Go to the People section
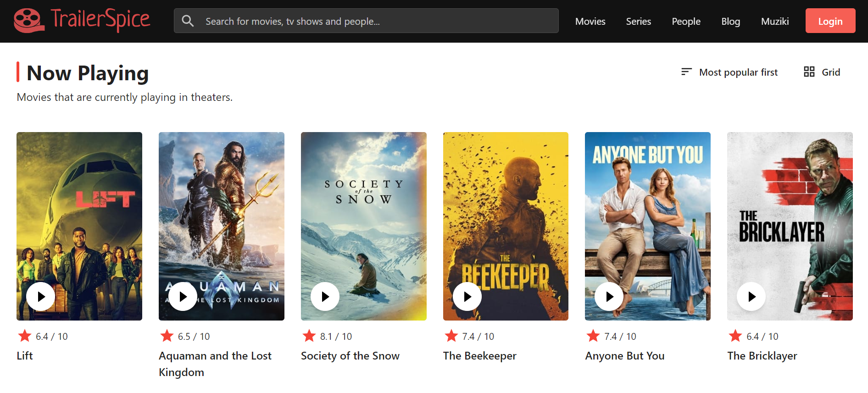The width and height of the screenshot is (868, 393). [686, 21]
